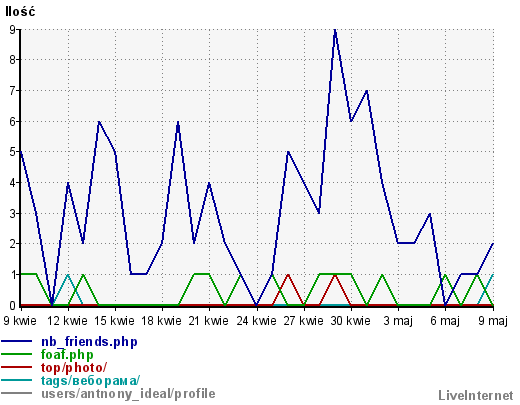The width and height of the screenshot is (520, 405).
Task: Click the 6 maj date label
Action: [x=445, y=321]
